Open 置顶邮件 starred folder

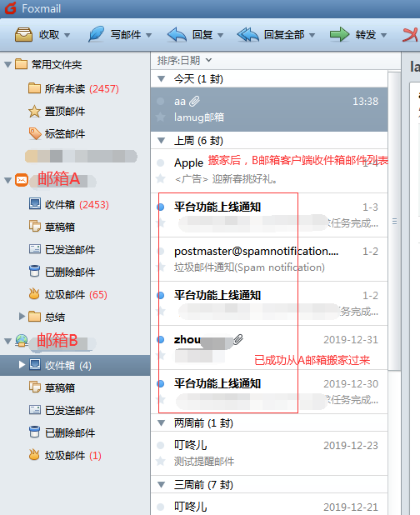57,112
